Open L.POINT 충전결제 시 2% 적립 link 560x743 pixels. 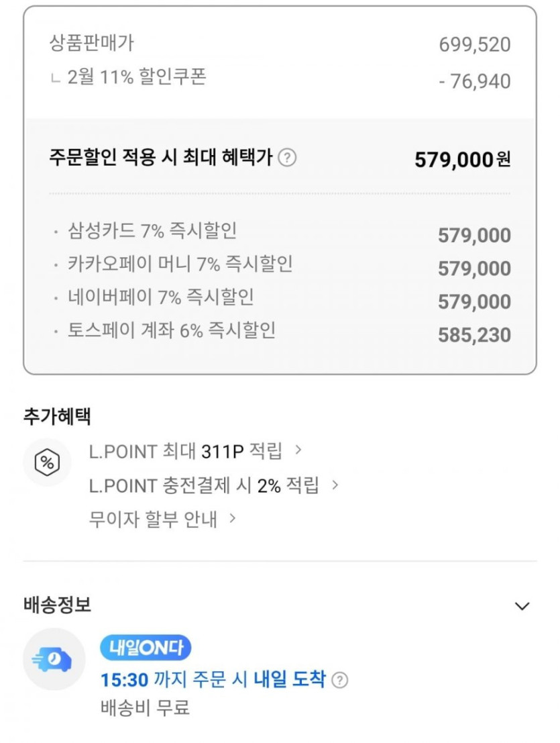pos(203,485)
